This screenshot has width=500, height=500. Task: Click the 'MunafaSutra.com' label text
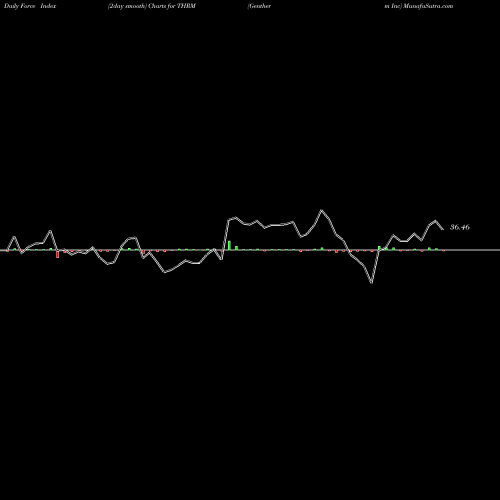point(428,6)
